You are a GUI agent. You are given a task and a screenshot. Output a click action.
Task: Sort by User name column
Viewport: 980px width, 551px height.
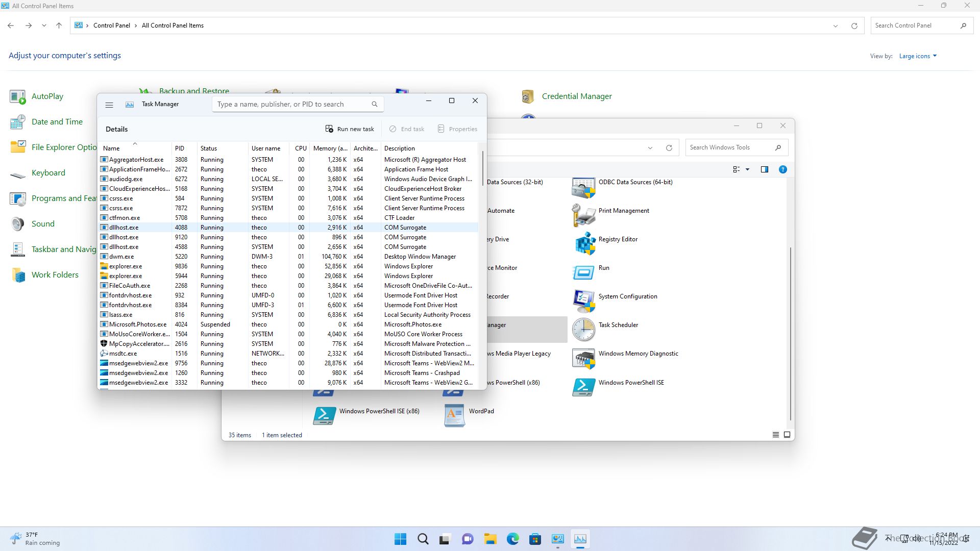(x=268, y=148)
